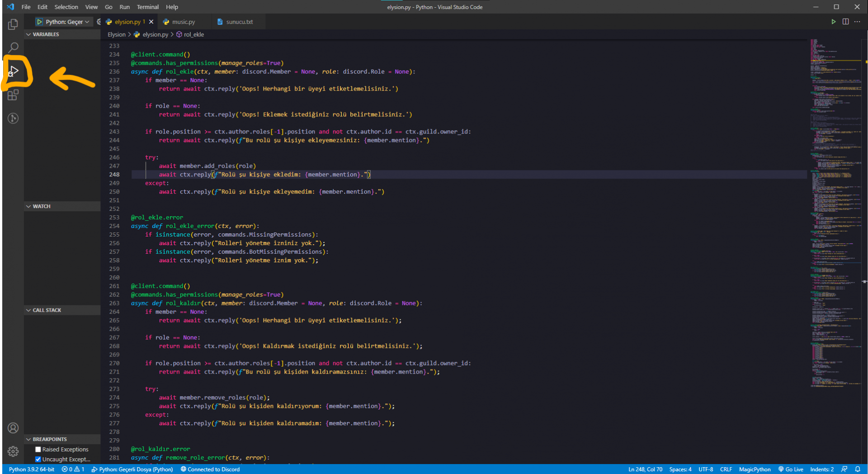
Task: Collapse the VARIABLES section
Action: 62,34
